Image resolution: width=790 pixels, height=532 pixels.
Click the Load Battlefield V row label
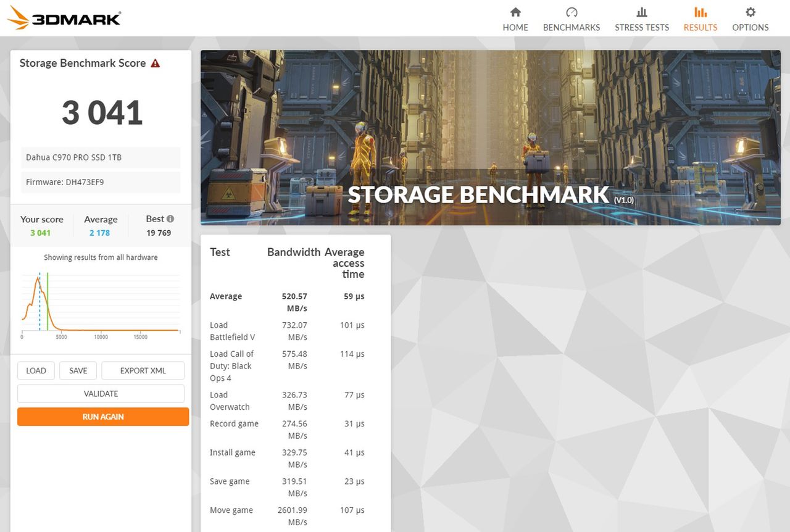[x=232, y=331]
